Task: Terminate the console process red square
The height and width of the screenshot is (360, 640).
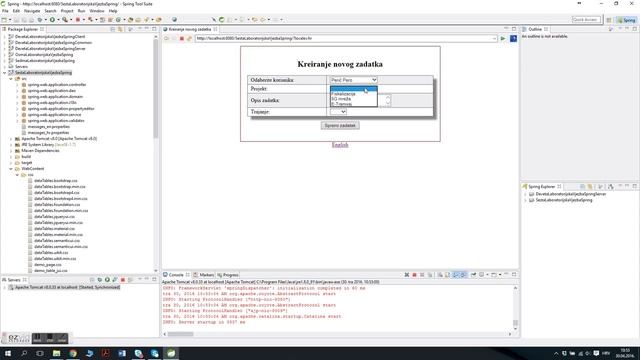Action: point(414,275)
